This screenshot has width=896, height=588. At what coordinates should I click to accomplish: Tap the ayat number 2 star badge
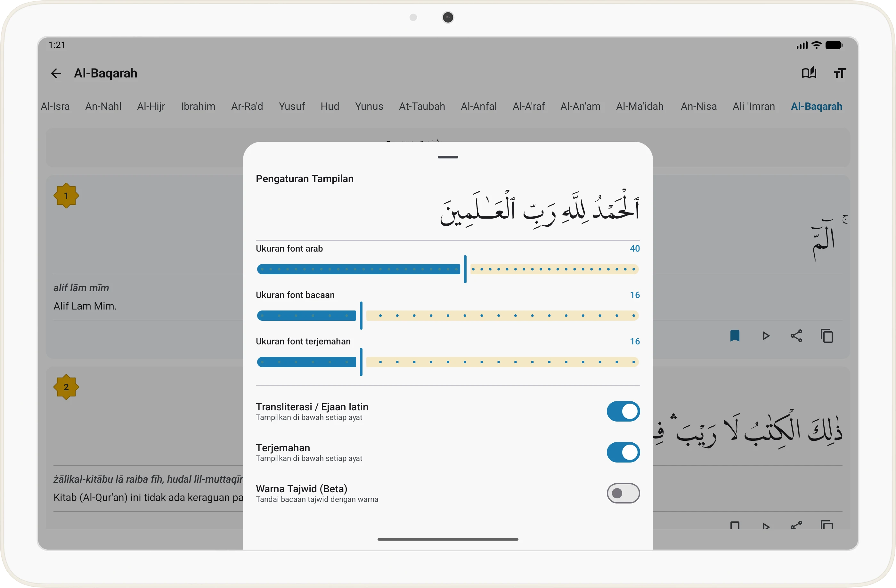pos(66,387)
